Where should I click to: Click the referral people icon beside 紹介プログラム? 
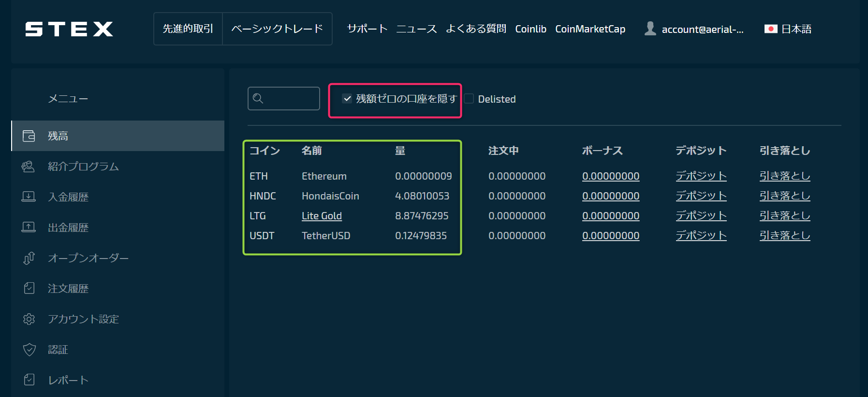pyautogui.click(x=28, y=167)
